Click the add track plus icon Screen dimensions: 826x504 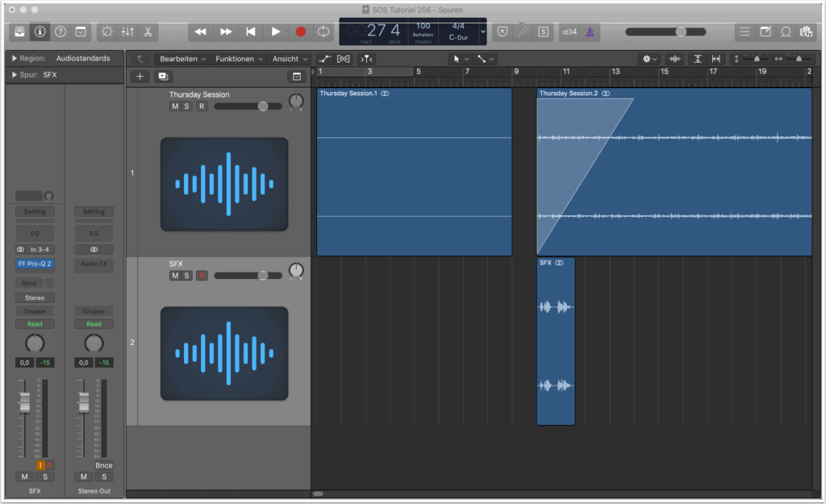(140, 76)
